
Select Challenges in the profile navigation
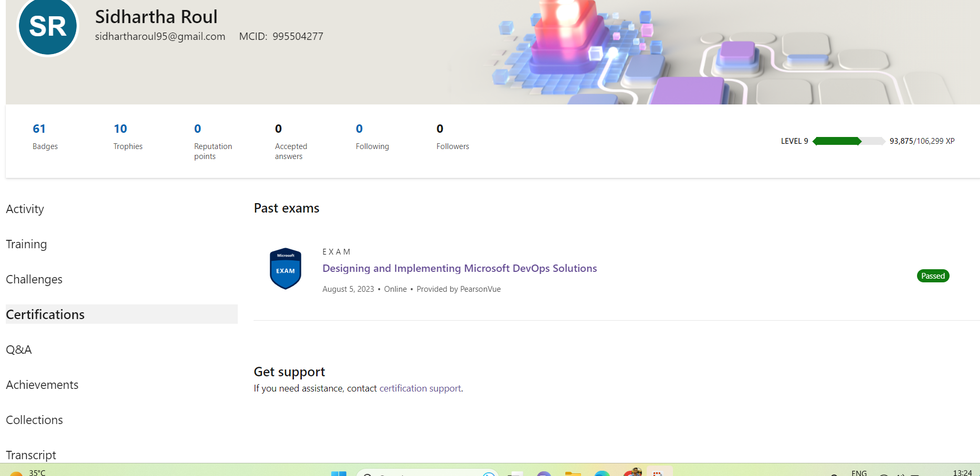(34, 279)
